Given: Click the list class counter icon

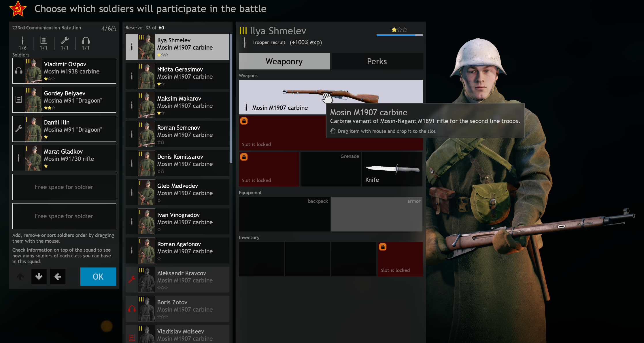Looking at the screenshot, I should pyautogui.click(x=44, y=40).
